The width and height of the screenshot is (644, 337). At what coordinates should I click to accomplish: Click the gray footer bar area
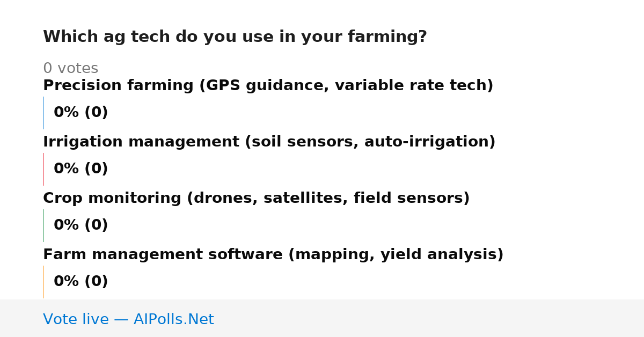(322, 318)
